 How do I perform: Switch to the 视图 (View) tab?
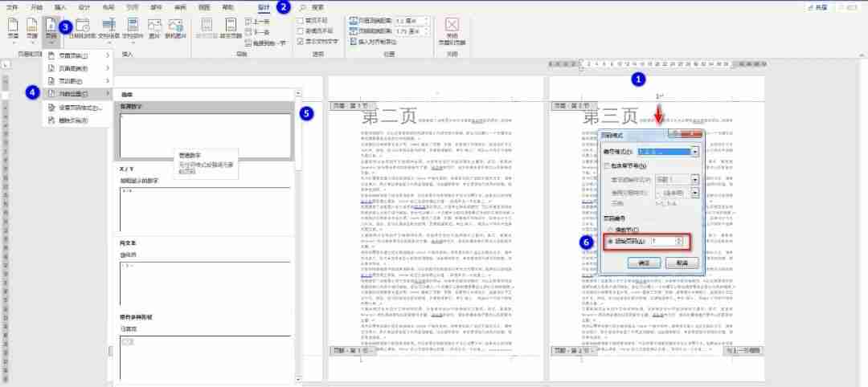tap(204, 8)
